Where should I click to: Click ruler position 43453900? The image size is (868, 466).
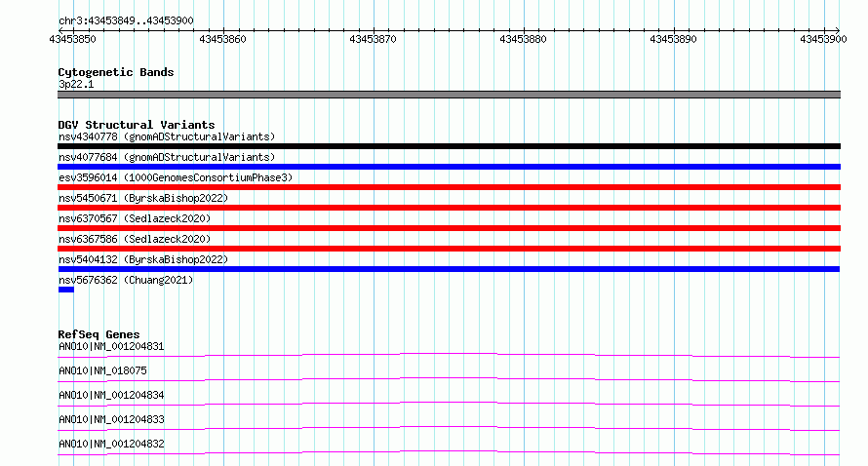823,39
